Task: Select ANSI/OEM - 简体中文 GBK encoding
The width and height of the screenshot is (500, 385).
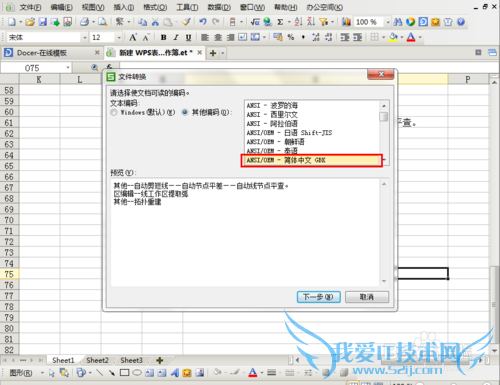Action: point(311,160)
